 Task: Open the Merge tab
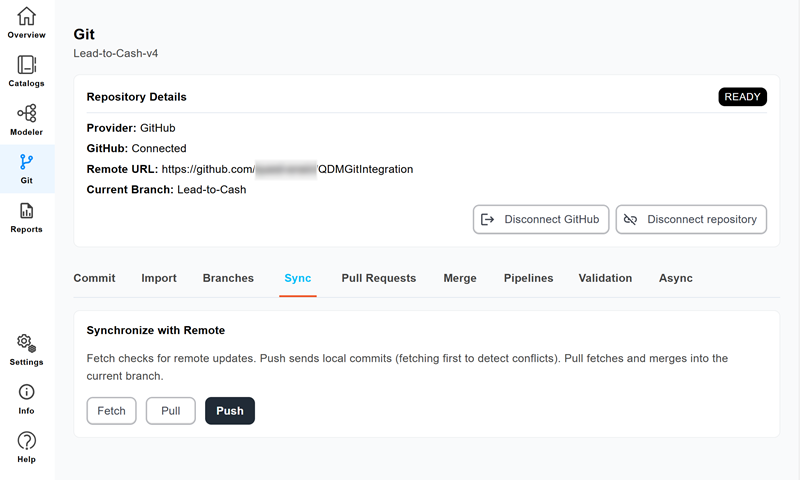click(x=460, y=278)
